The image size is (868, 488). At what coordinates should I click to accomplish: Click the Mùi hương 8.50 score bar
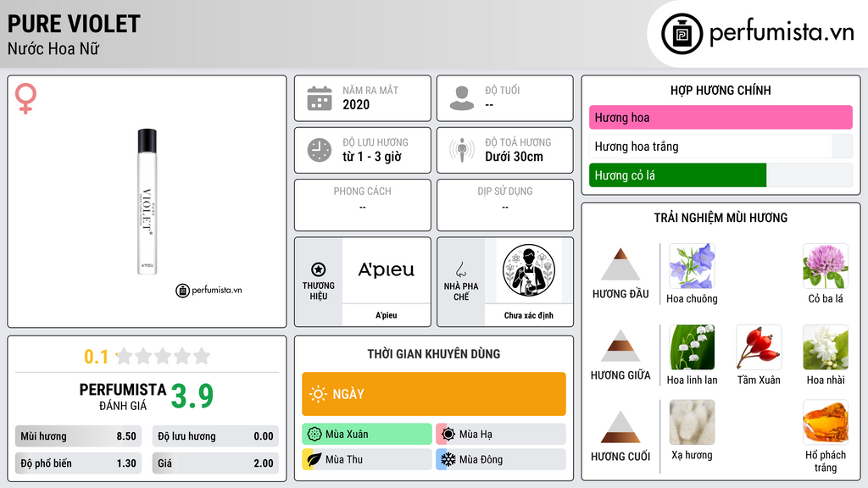(79, 436)
